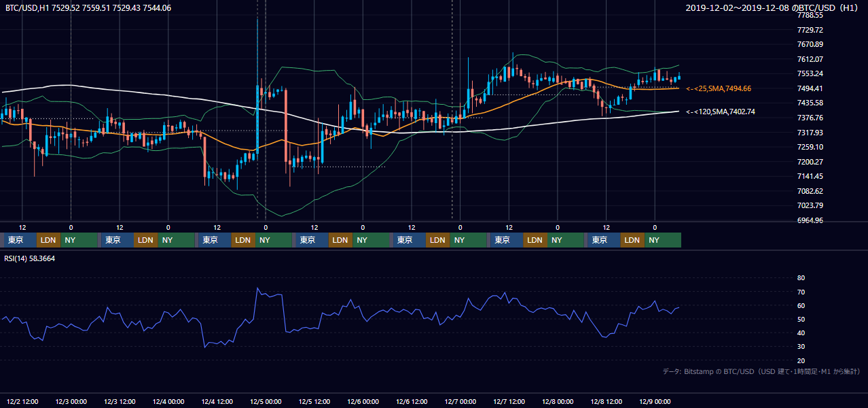Select the 12/3 12:00 time marker

point(120,401)
